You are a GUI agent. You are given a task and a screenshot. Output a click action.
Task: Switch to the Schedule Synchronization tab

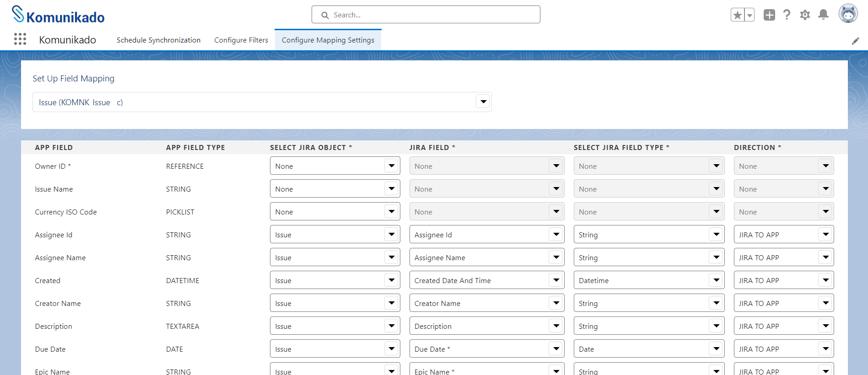point(158,40)
